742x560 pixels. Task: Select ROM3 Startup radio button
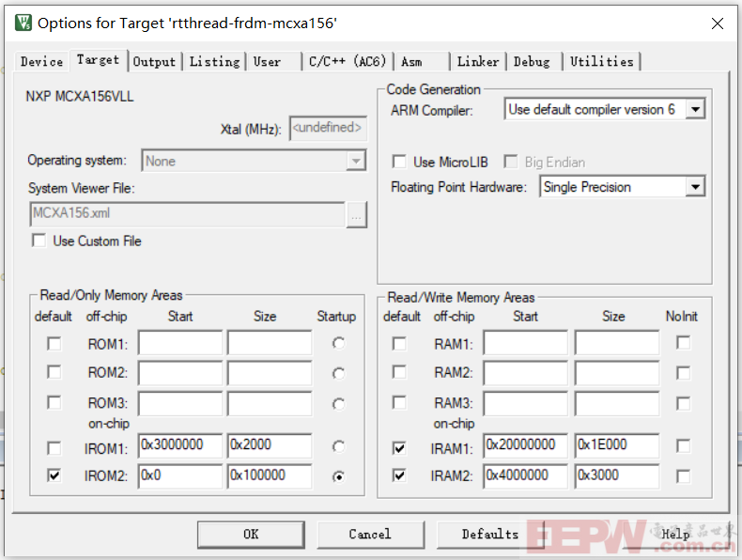[338, 404]
